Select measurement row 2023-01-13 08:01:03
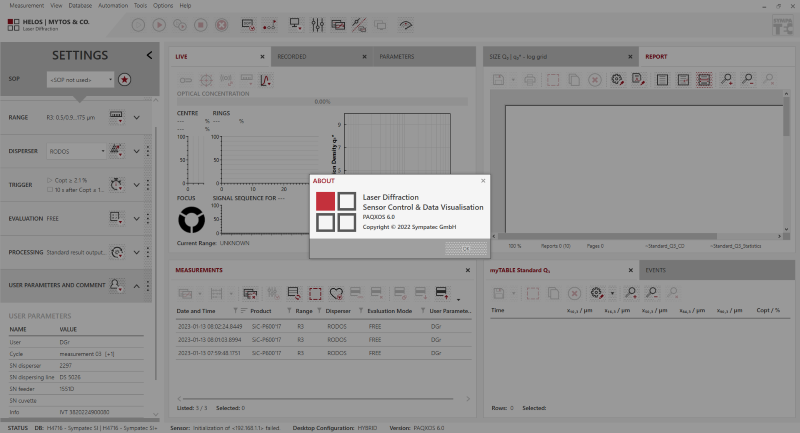This screenshot has width=800, height=433. tap(323, 340)
